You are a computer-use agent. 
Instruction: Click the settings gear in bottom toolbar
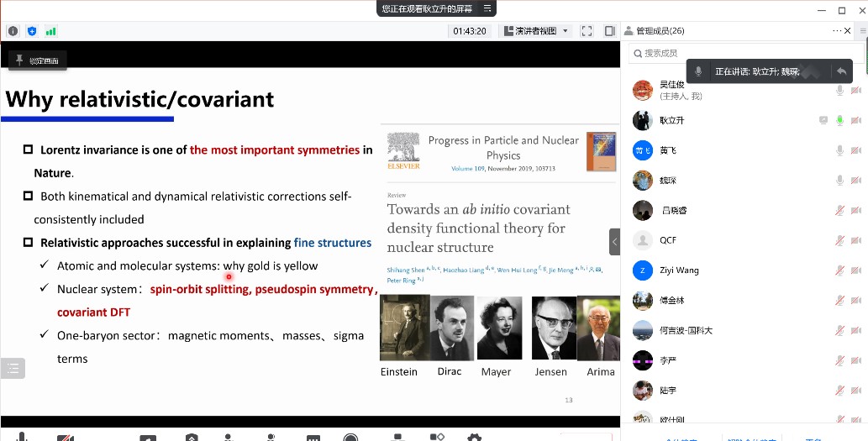[x=474, y=437]
